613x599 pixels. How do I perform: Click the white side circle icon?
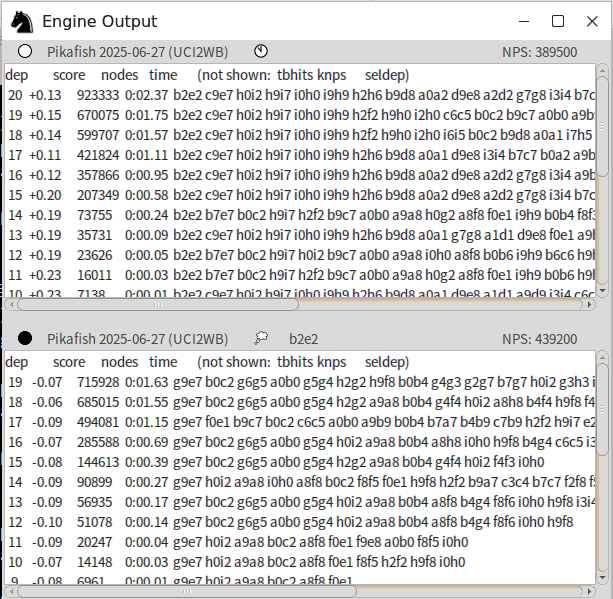25,52
